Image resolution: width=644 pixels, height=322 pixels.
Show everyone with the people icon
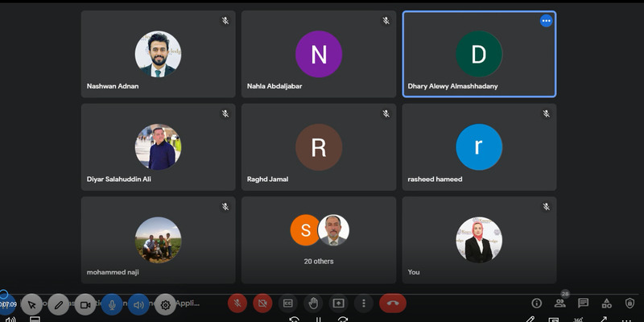point(559,303)
